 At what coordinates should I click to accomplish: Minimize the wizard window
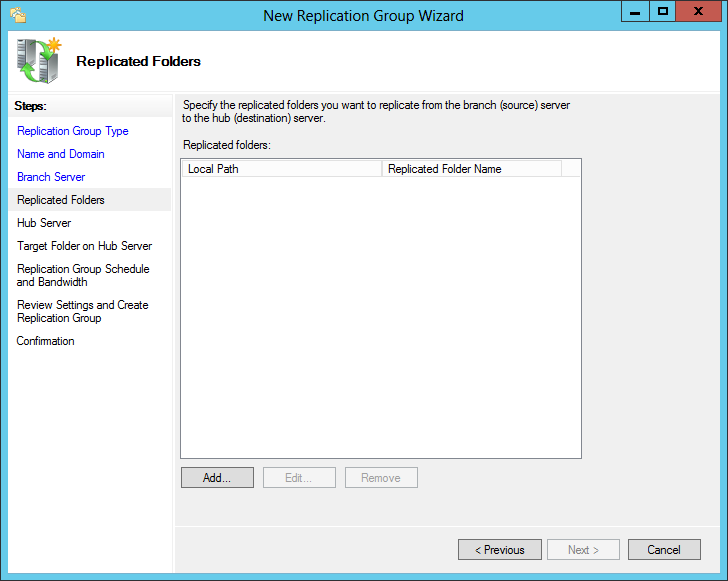(x=635, y=11)
